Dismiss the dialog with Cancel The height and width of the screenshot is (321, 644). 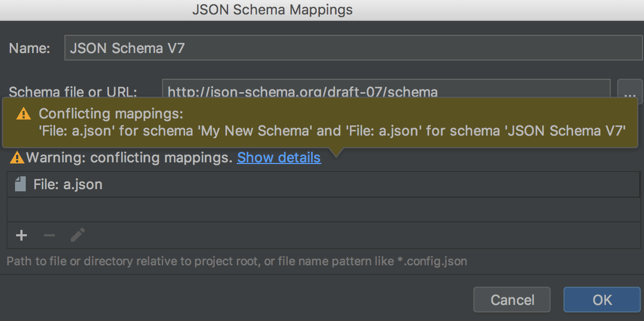point(511,300)
